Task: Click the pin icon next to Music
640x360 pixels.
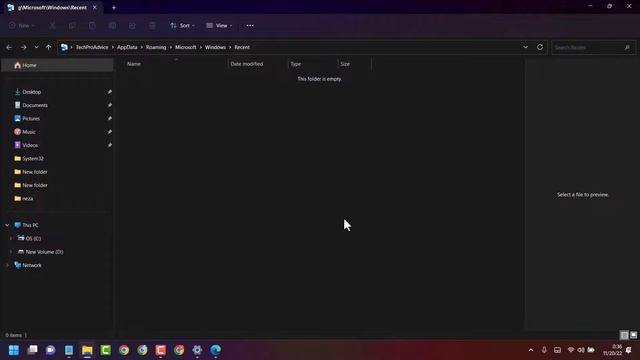Action: pos(109,132)
